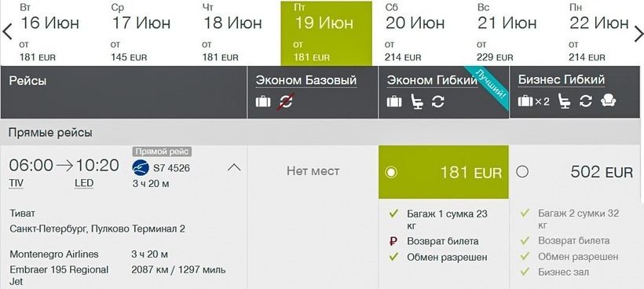Select the 181 EUR fare radio button
This screenshot has height=289, width=644.
coord(391,172)
